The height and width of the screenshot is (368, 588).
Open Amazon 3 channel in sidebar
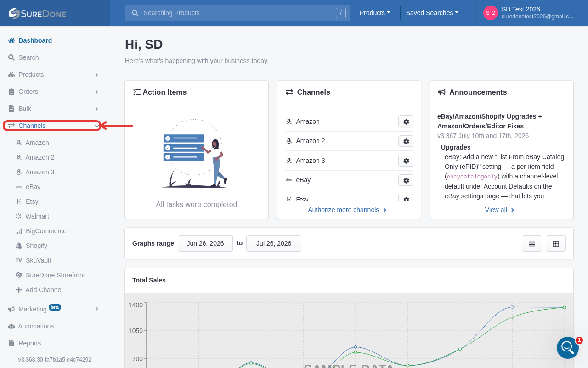point(40,172)
